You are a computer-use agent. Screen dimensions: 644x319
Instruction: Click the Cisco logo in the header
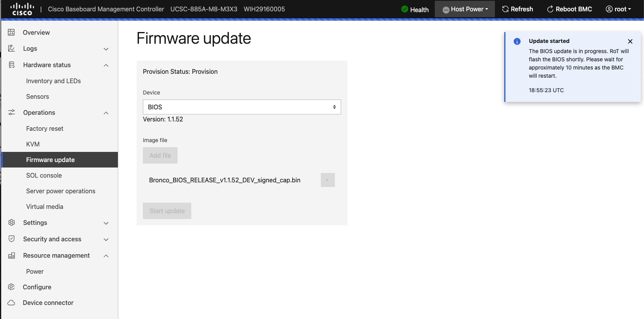coord(22,9)
